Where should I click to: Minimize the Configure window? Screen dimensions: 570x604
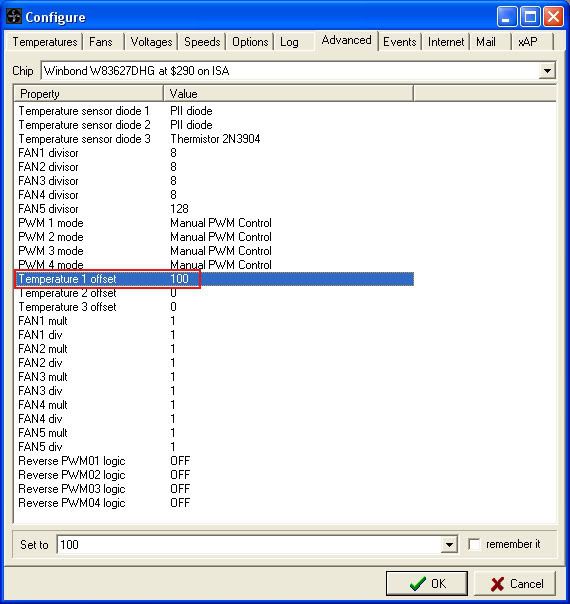click(x=507, y=17)
